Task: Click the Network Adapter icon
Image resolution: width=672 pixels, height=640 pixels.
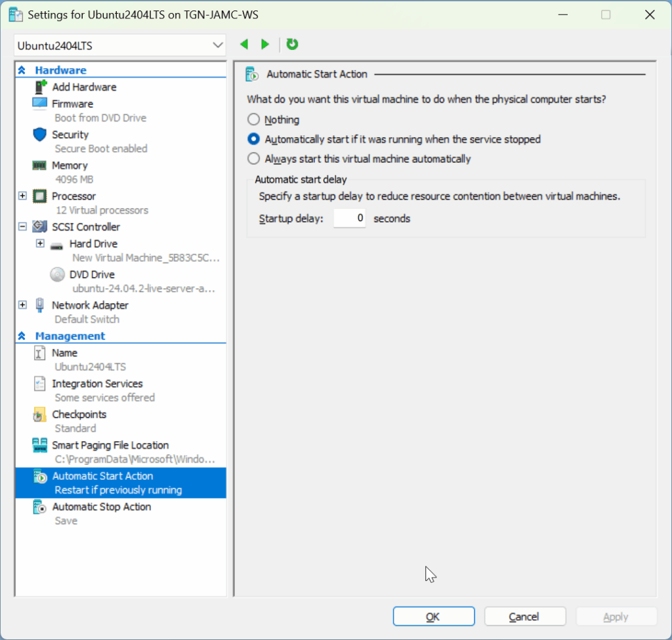Action: coord(40,305)
